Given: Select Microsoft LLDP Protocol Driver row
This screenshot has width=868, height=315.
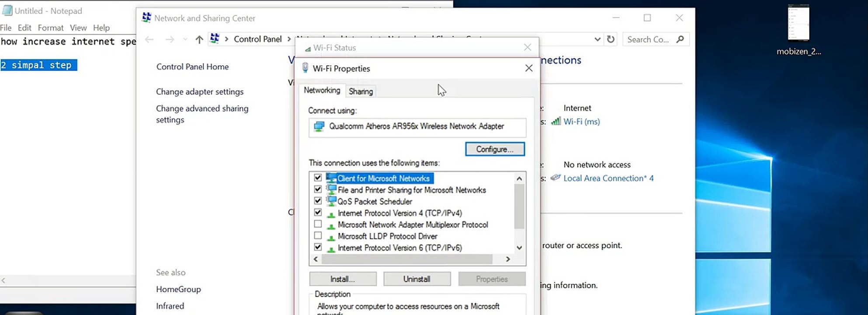Looking at the screenshot, I should (387, 236).
